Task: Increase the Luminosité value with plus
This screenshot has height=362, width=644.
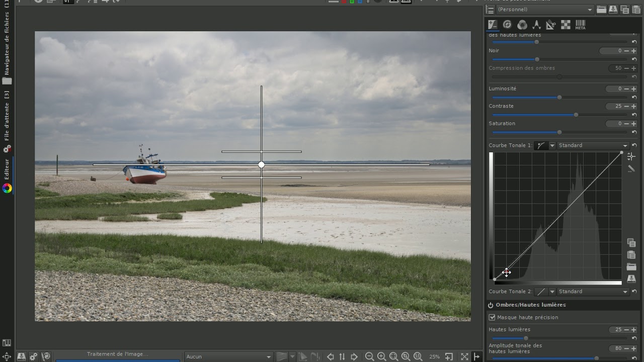Action: coord(633,89)
